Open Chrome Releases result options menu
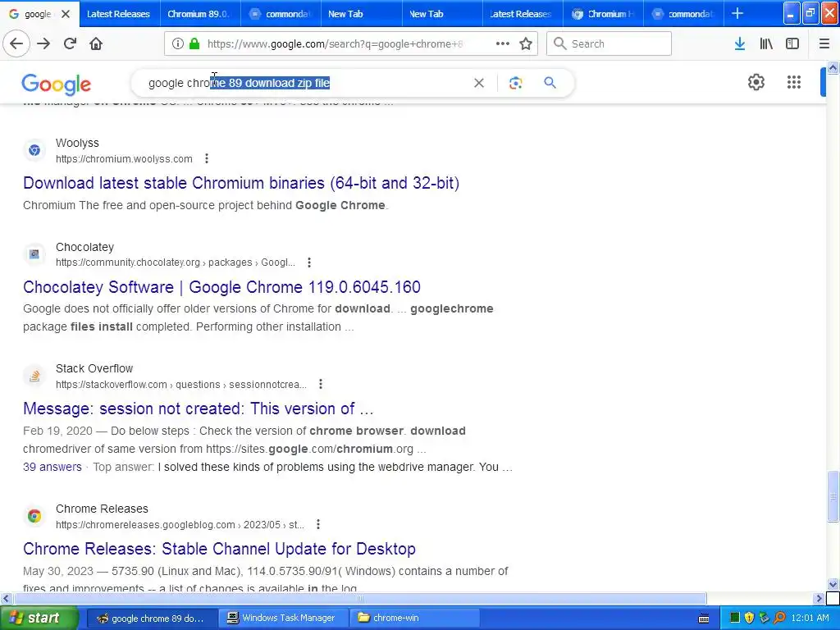 [x=318, y=524]
